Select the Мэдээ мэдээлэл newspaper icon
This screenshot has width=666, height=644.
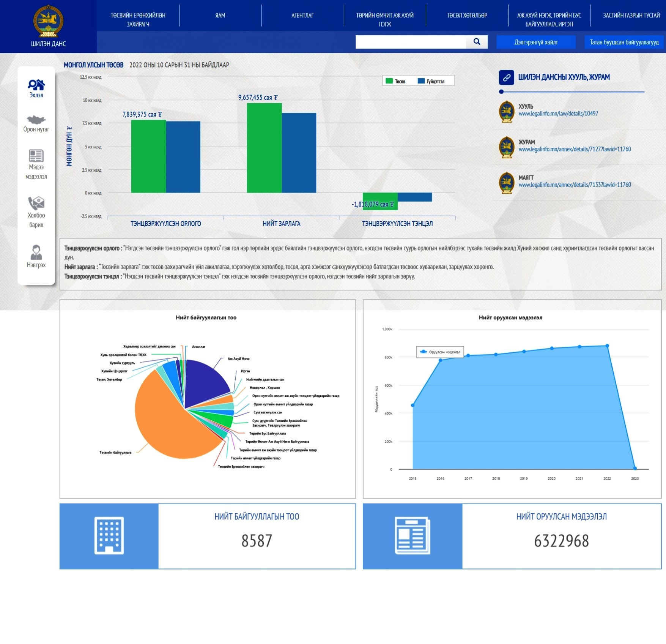tap(36, 156)
